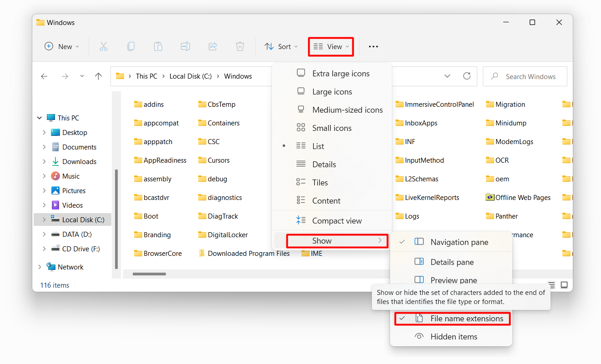
Task: Open the three-dot See more menu
Action: point(373,46)
